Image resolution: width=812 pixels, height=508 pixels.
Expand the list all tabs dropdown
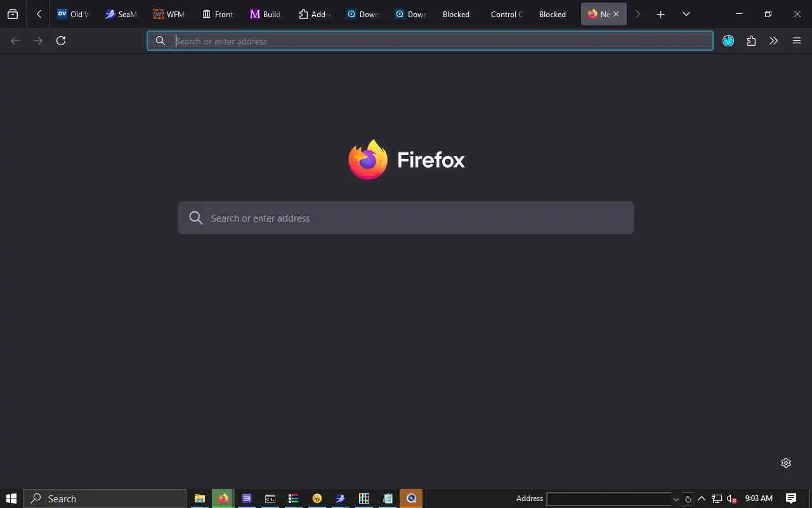coord(686,14)
